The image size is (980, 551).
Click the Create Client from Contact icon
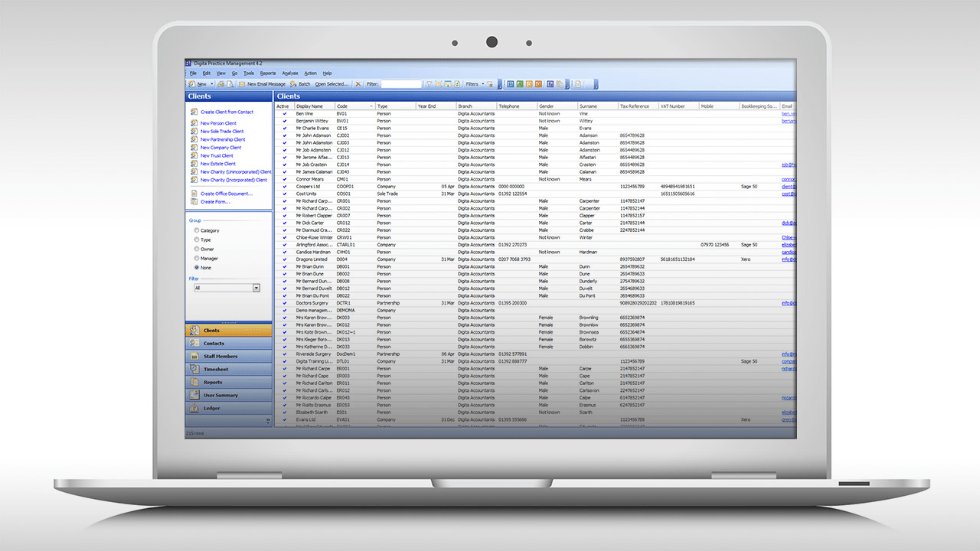coord(194,112)
